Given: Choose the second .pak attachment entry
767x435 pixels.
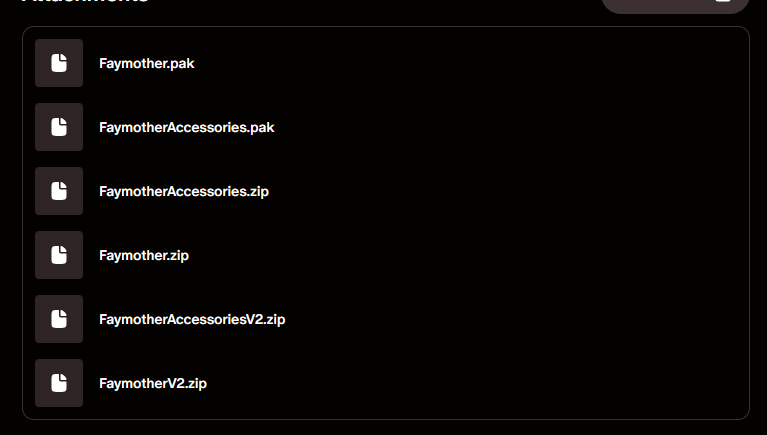Looking at the screenshot, I should [x=386, y=127].
